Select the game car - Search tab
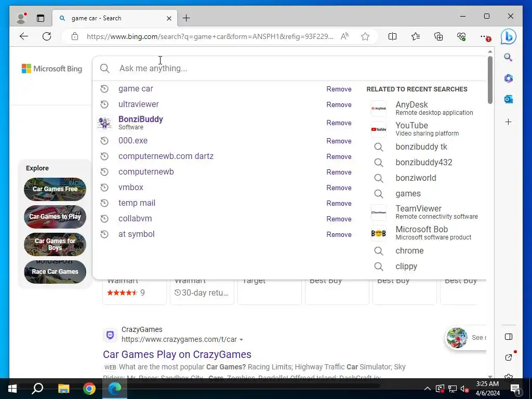Image resolution: width=532 pixels, height=399 pixels. pyautogui.click(x=115, y=18)
